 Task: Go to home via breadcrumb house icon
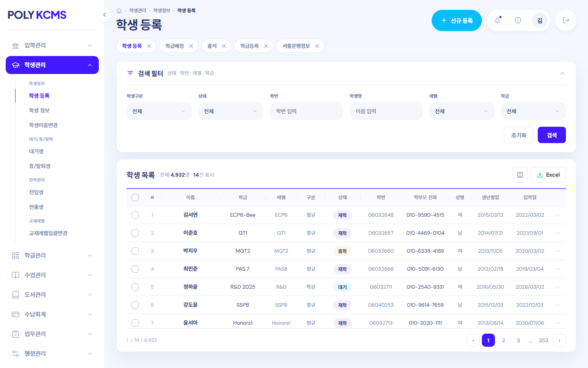coord(119,11)
